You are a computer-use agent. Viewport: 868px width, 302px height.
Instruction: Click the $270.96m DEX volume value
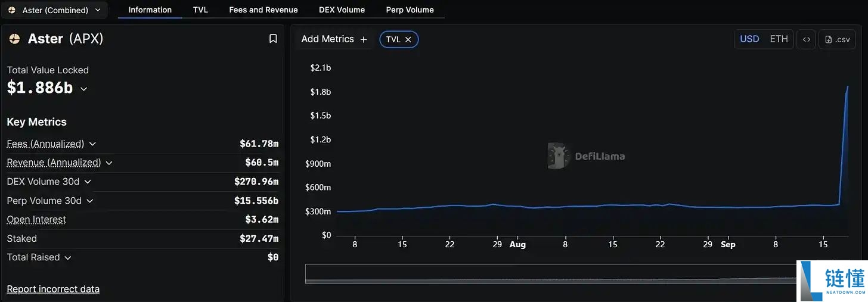click(x=256, y=182)
